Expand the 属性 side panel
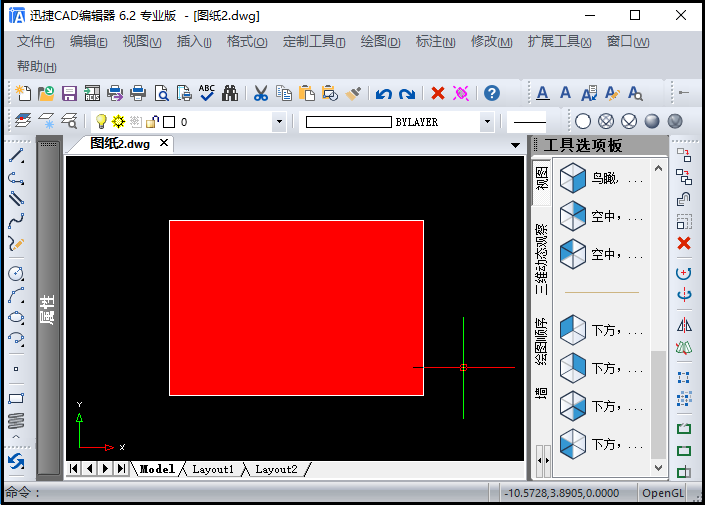Screen dimensions: 705x505 [48, 309]
